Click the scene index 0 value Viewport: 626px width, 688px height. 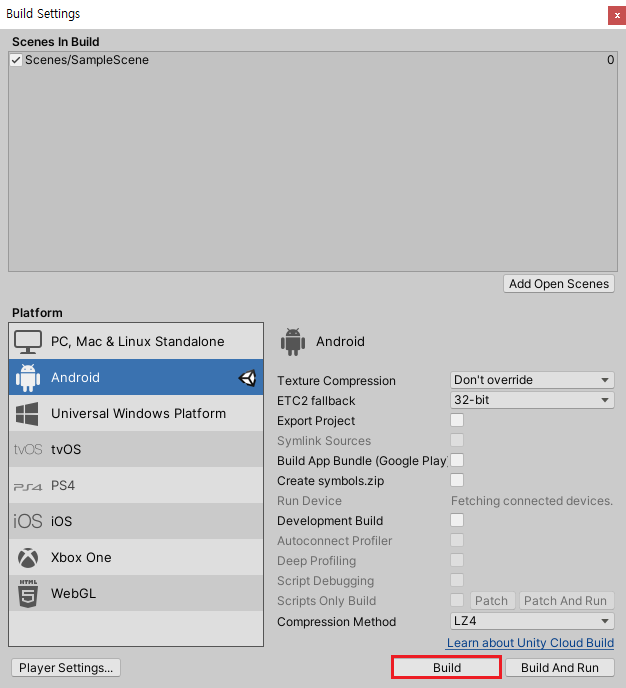[610, 60]
